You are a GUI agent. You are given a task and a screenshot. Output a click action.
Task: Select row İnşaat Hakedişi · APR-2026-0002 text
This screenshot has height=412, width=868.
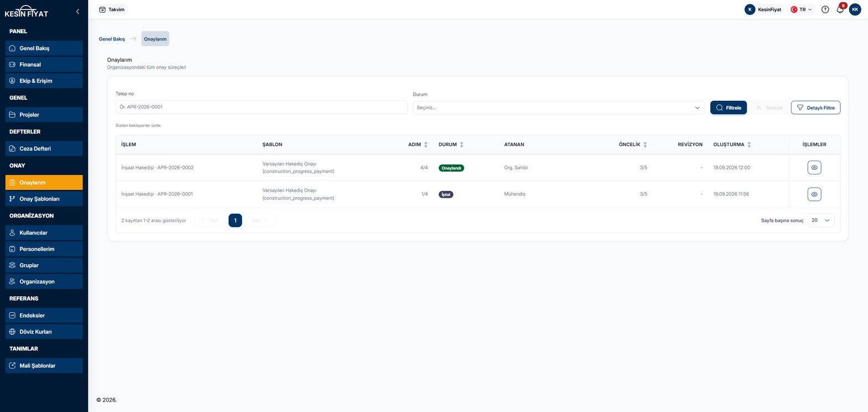(157, 167)
